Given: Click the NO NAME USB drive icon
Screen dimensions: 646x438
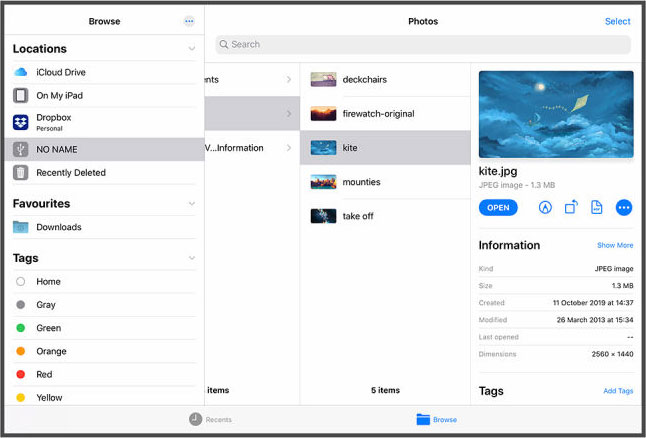Looking at the screenshot, I should coord(21,149).
